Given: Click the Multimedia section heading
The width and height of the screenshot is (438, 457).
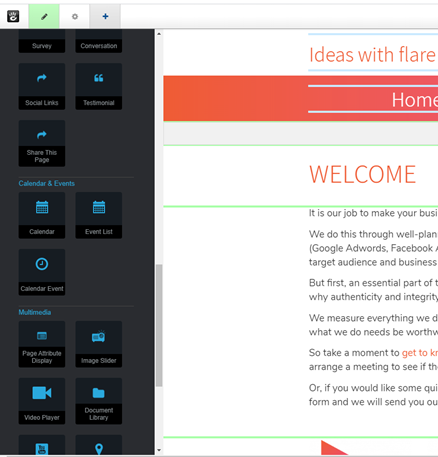Looking at the screenshot, I should tap(35, 312).
